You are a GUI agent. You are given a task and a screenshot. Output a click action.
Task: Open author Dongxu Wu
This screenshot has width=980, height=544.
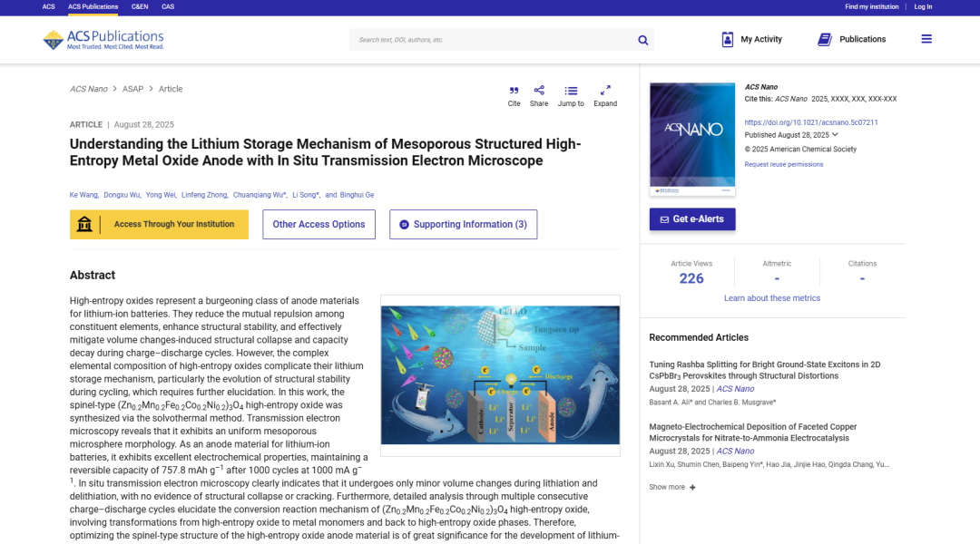tap(122, 195)
